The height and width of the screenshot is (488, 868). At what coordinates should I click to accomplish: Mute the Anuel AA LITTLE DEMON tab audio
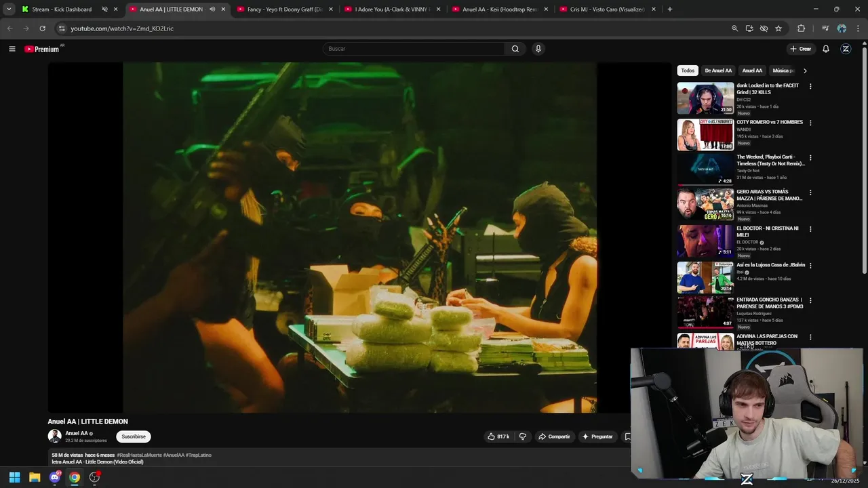pyautogui.click(x=212, y=9)
